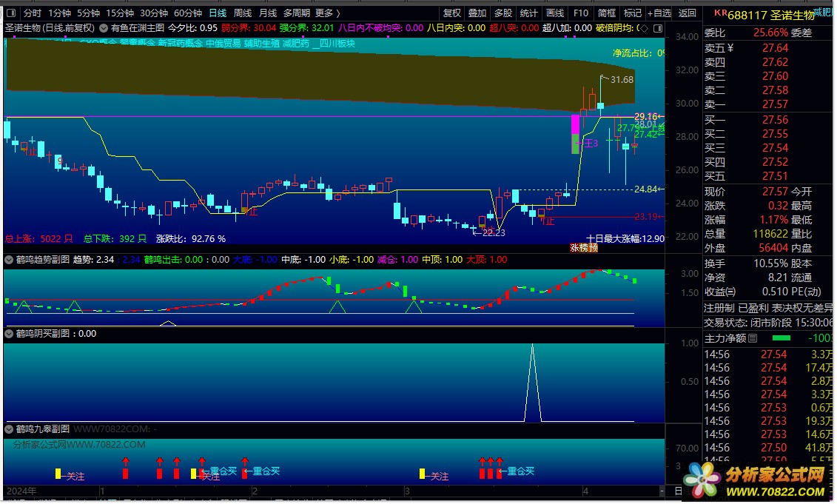The height and width of the screenshot is (504, 837).
Task: Click the green 主力净额 bar indicator
Action: coord(781,338)
